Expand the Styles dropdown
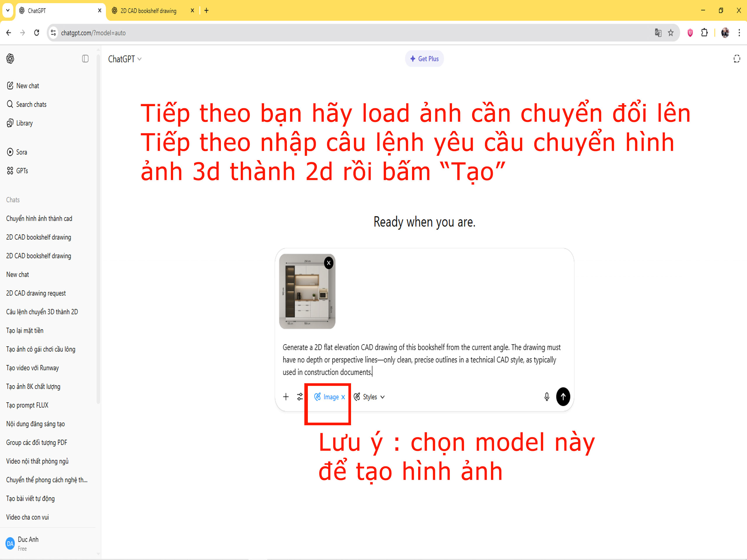Screen dimensions: 747x560 pos(369,397)
